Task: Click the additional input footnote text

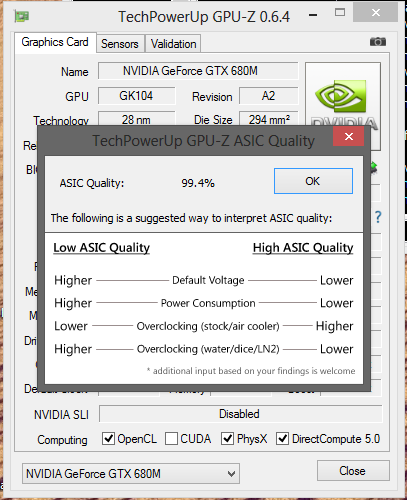Action: pyautogui.click(x=251, y=371)
